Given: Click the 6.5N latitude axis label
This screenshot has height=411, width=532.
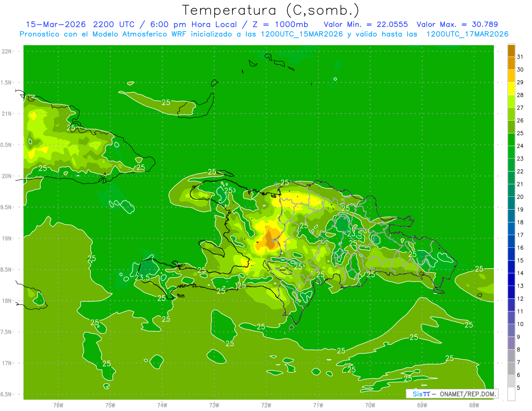Looking at the screenshot, I should [x=7, y=394].
